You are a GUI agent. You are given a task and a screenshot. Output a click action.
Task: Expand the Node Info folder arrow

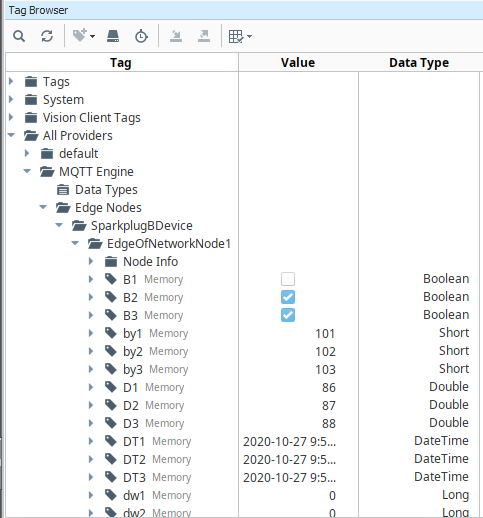(91, 261)
